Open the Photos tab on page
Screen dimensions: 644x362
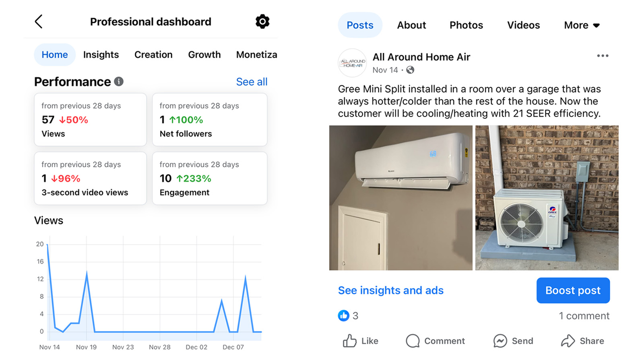pyautogui.click(x=466, y=25)
